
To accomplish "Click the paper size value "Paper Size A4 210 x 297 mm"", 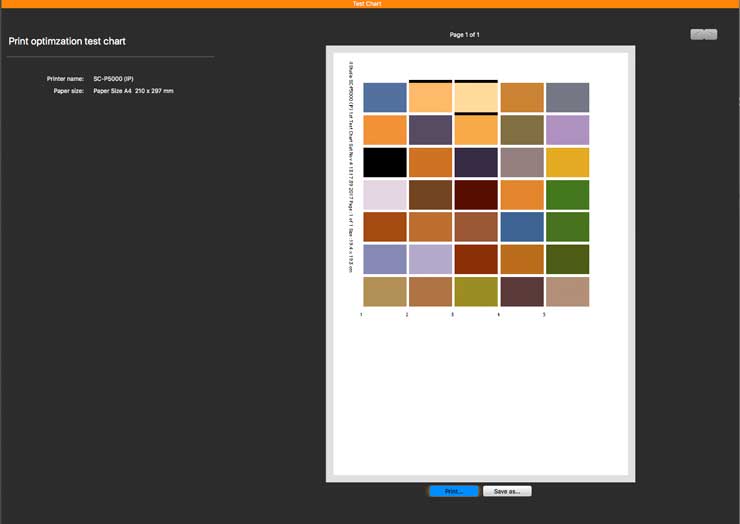I will [133, 91].
